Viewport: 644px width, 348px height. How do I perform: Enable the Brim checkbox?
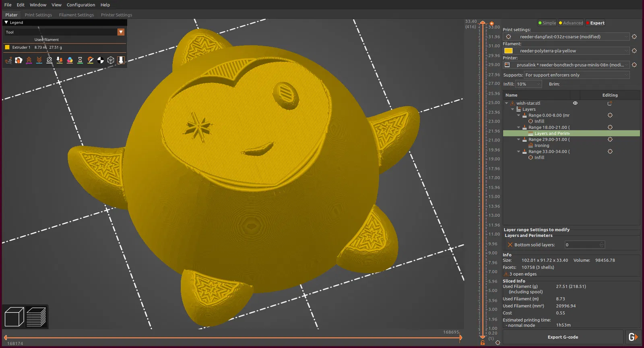click(564, 84)
